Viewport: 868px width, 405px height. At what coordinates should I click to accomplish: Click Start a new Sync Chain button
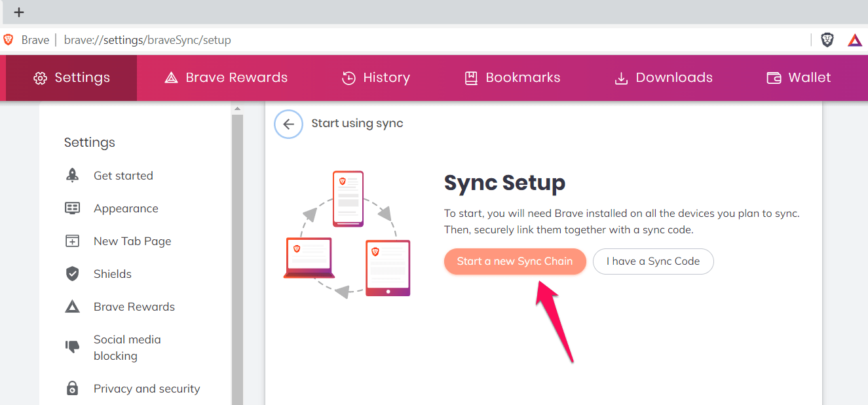[x=514, y=261]
